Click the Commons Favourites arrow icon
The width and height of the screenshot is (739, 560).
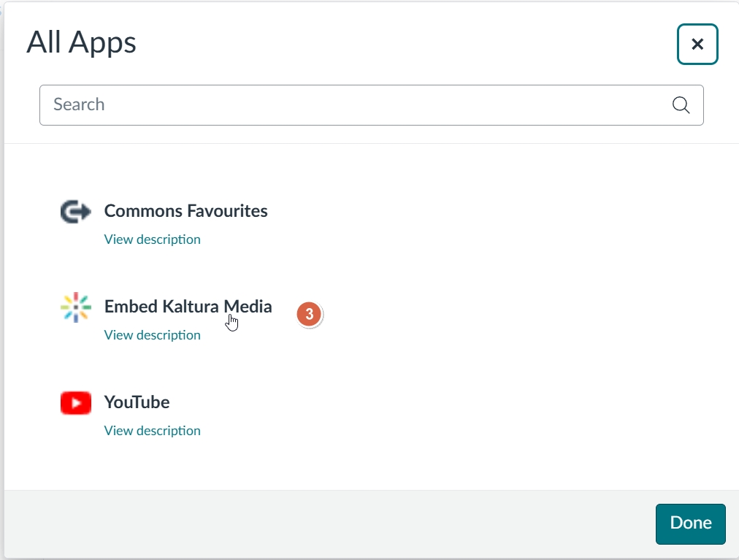75,211
